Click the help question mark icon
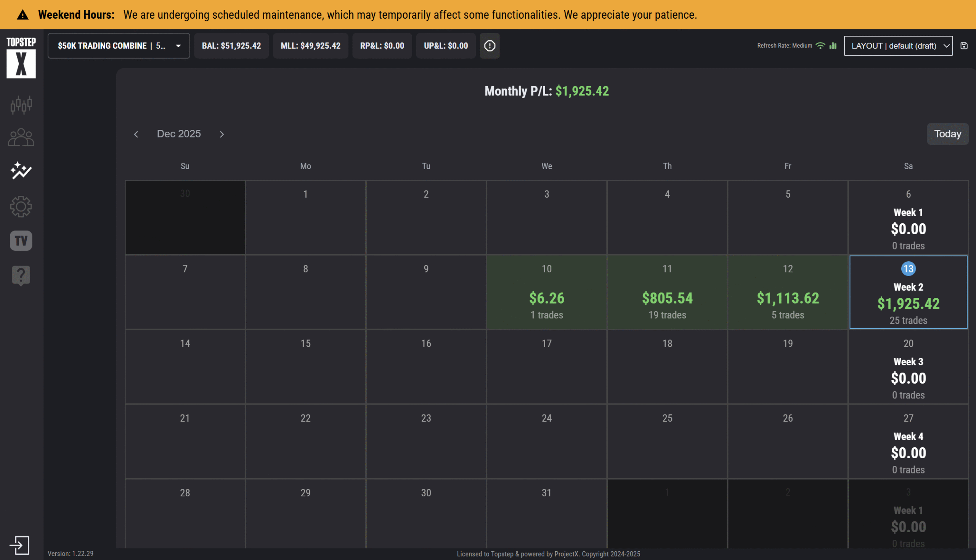 click(x=21, y=275)
